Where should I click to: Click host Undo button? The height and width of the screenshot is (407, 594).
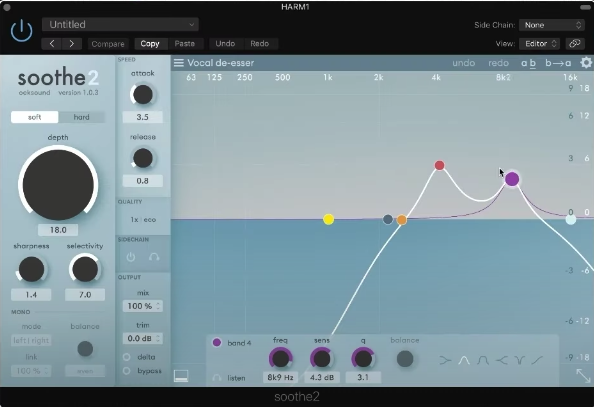coord(225,44)
